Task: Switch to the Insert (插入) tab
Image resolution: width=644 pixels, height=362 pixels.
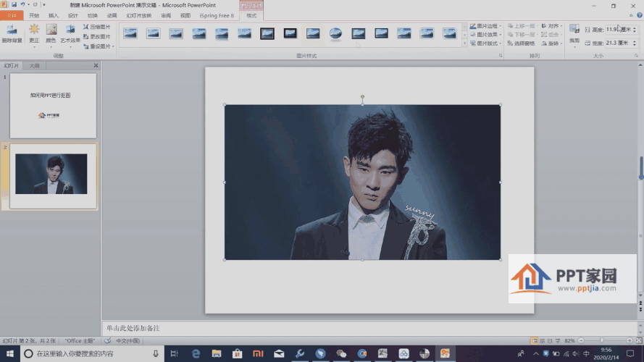Action: click(54, 16)
